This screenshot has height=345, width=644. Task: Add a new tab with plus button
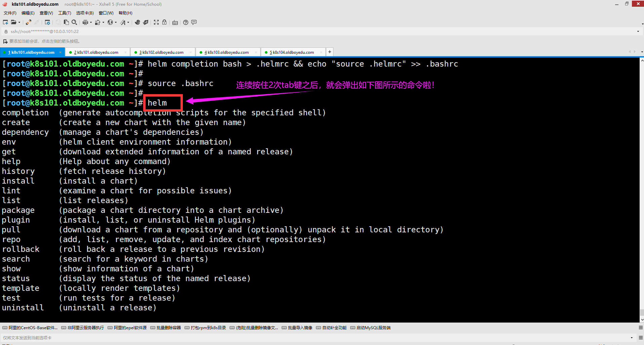[330, 52]
